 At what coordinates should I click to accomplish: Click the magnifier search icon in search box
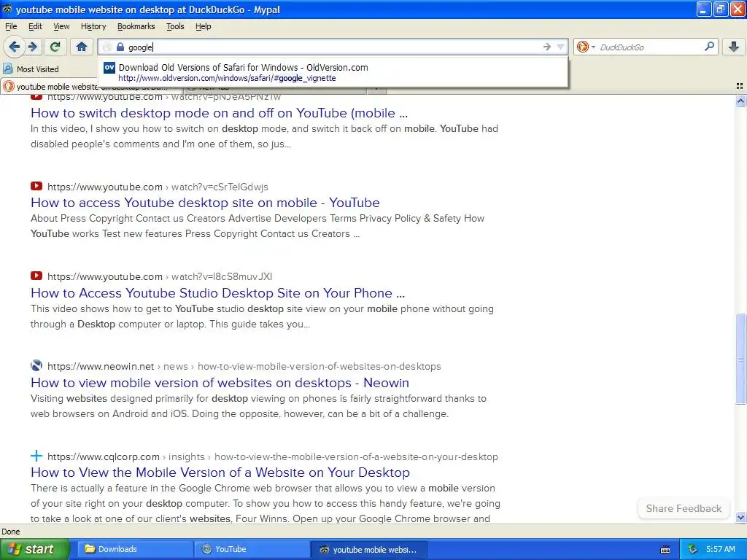click(709, 47)
